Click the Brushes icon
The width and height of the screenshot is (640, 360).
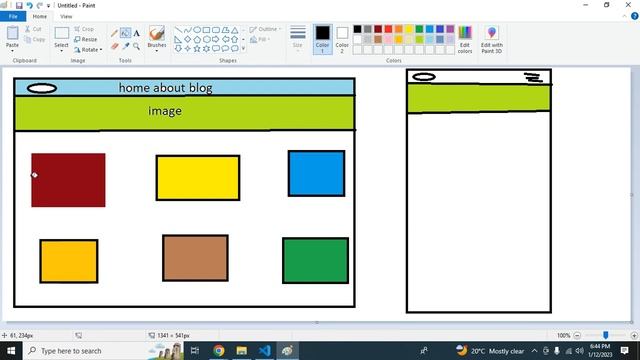[157, 33]
